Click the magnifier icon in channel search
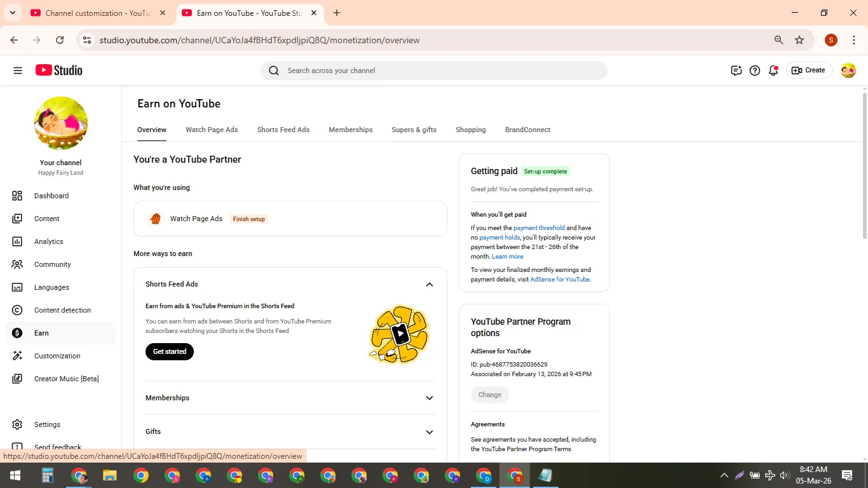The width and height of the screenshot is (868, 488). point(274,71)
